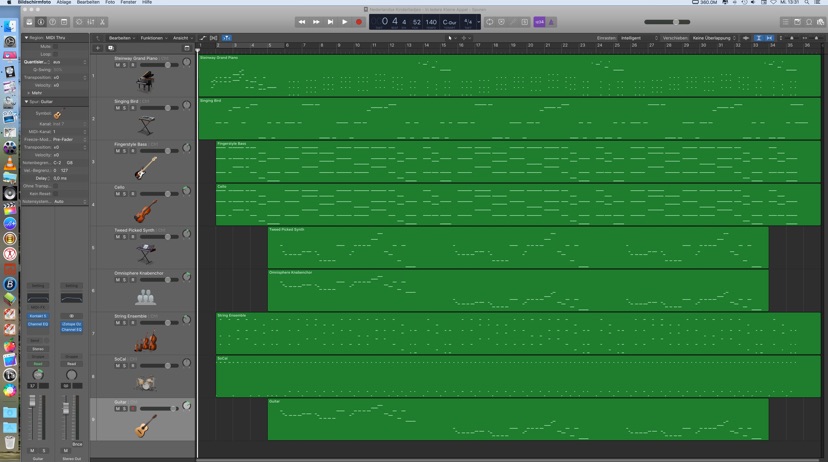The image size is (828, 462).
Task: Adjust the master volume slider in control bar
Action: point(667,22)
